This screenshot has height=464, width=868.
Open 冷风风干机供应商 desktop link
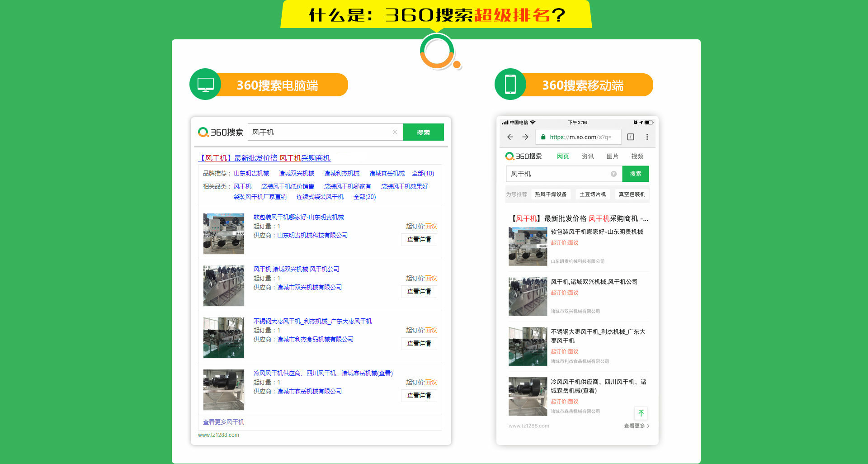(x=323, y=373)
